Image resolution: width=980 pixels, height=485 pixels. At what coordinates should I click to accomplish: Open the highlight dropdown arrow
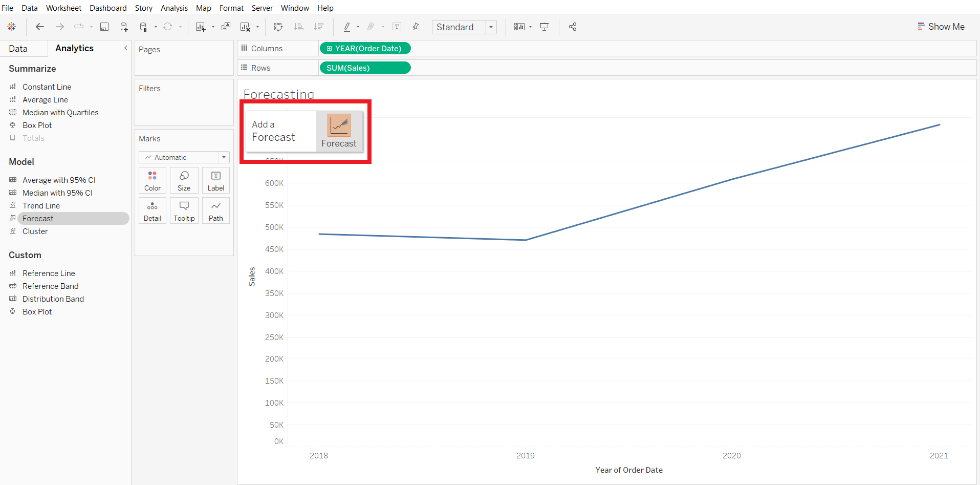click(x=358, y=27)
